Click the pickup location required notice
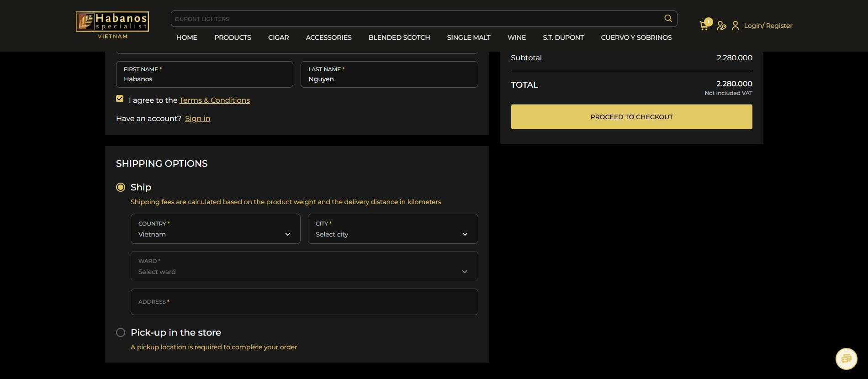The image size is (868, 379). 214,347
